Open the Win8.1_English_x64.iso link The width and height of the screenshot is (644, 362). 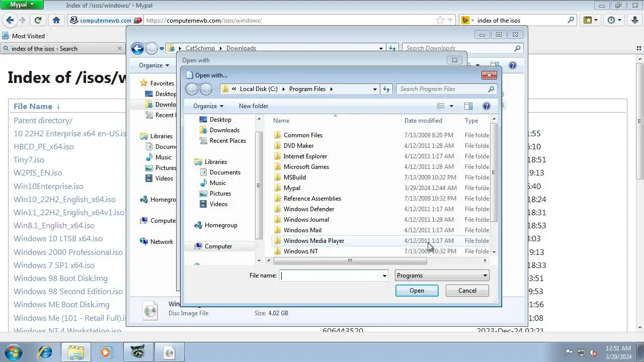coord(54,226)
